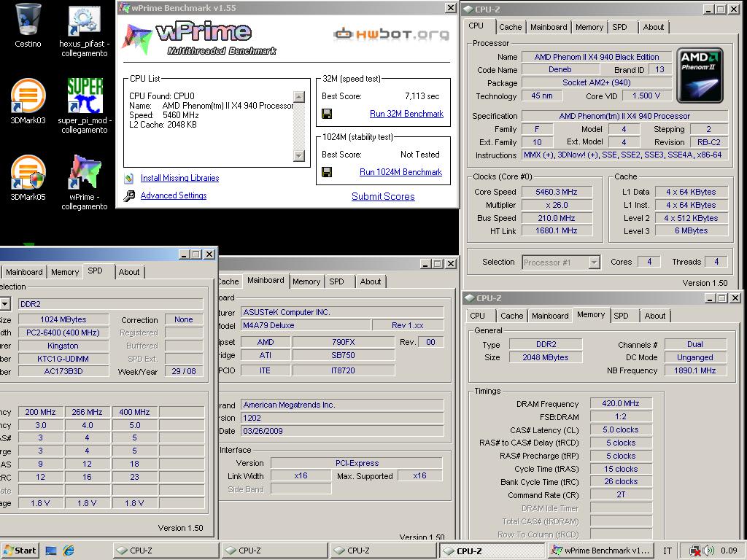The height and width of the screenshot is (560, 747).
Task: Click the Advanced Settings wrench icon
Action: (128, 195)
